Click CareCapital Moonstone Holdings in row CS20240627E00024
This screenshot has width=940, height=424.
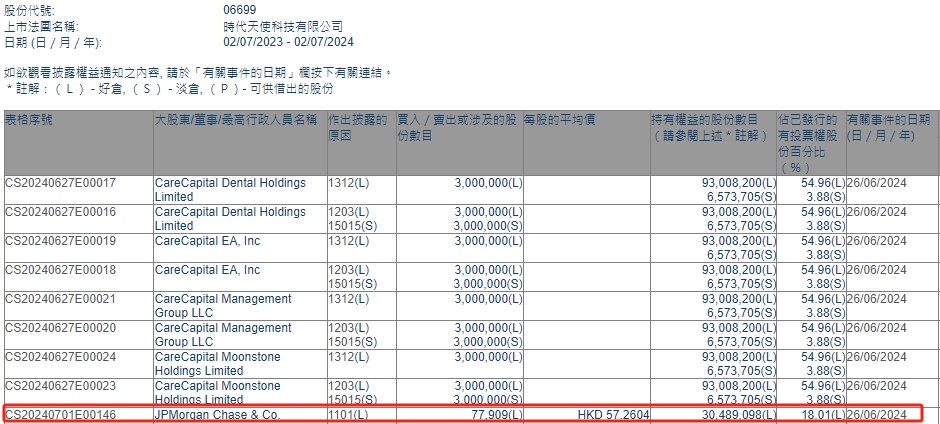218,363
